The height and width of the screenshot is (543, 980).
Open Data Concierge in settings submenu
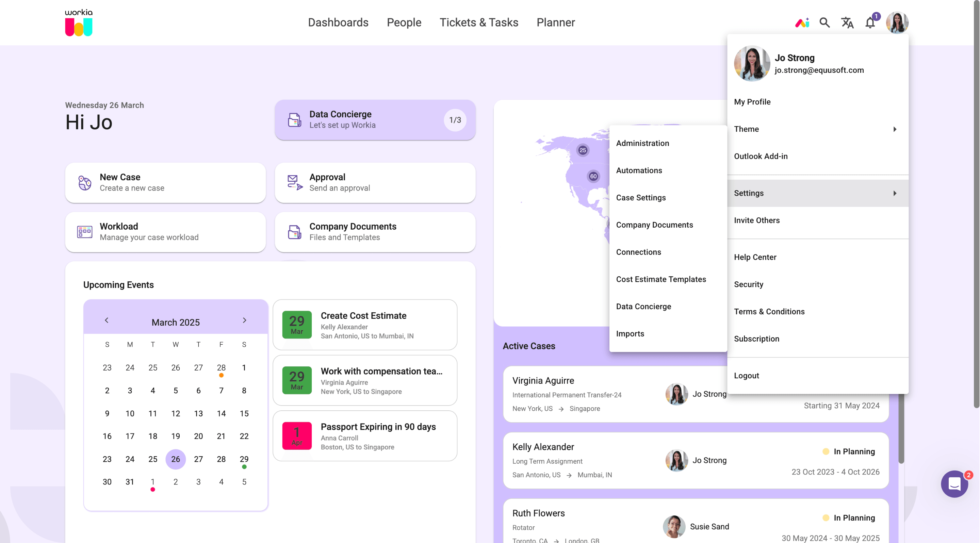coord(668,307)
